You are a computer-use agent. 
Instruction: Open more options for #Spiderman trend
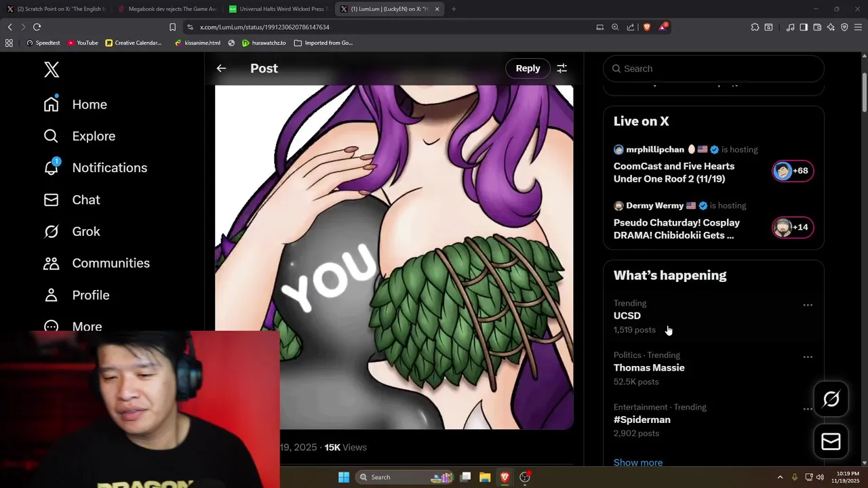[x=808, y=409]
